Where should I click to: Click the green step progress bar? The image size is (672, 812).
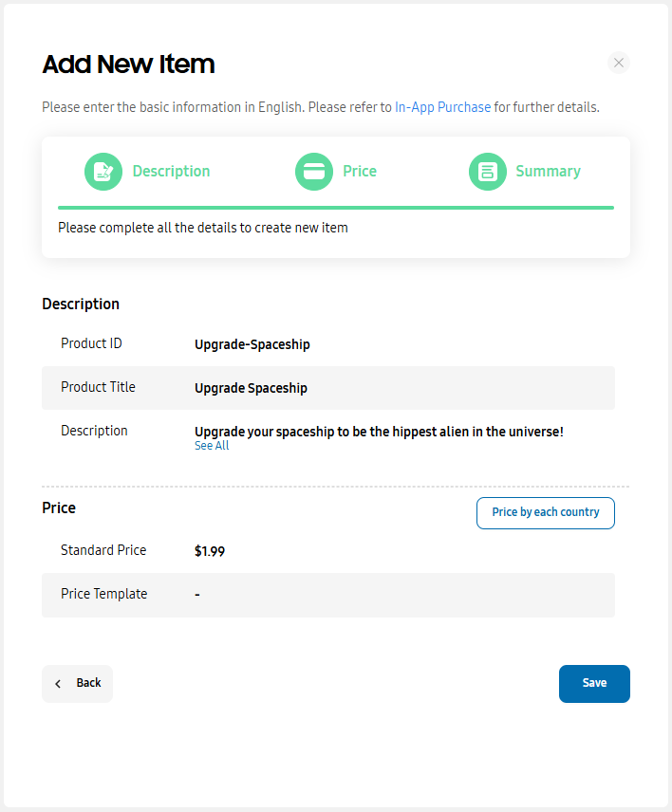coord(335,207)
